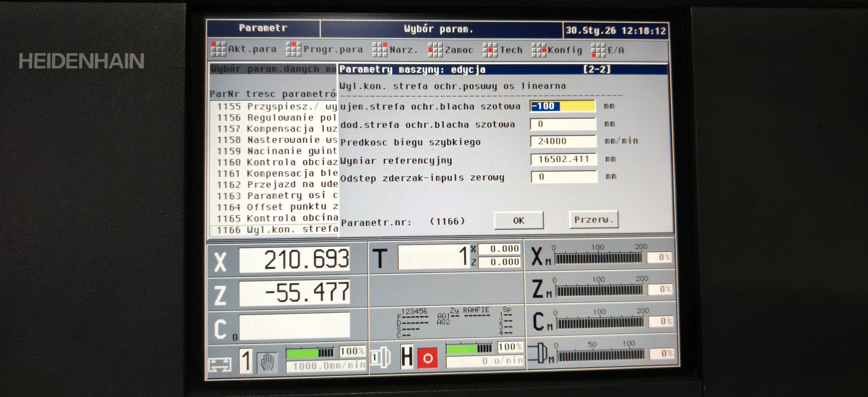Click the slide number 1 indicator
Viewport: 868px width, 397px height.
point(246,361)
